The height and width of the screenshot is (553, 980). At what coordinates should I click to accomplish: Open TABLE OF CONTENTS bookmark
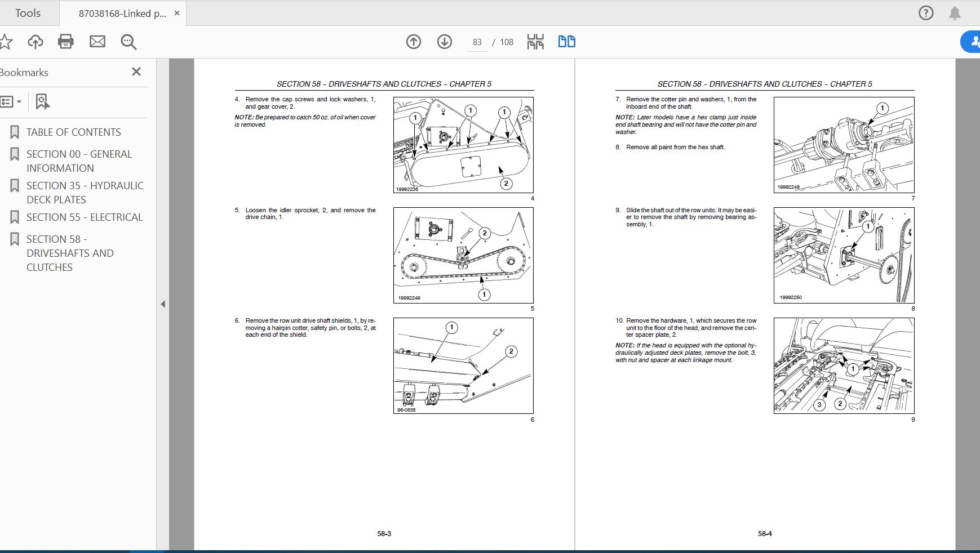pos(74,132)
